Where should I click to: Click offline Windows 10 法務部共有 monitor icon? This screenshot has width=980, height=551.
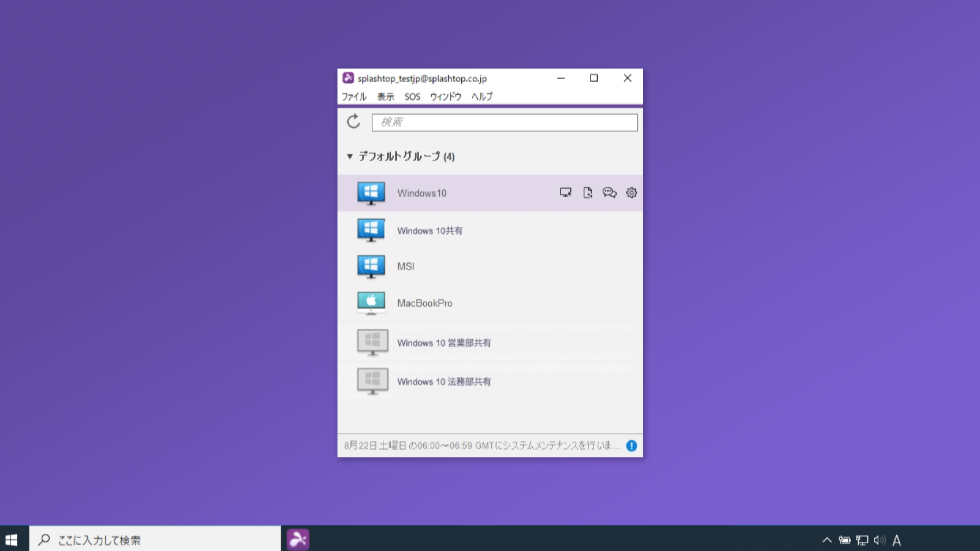pyautogui.click(x=372, y=381)
